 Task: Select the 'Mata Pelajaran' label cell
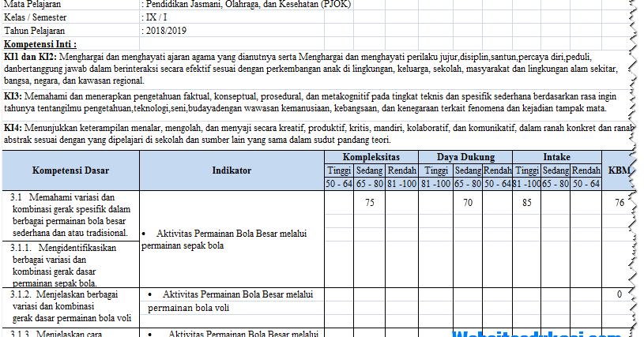tap(70, 5)
